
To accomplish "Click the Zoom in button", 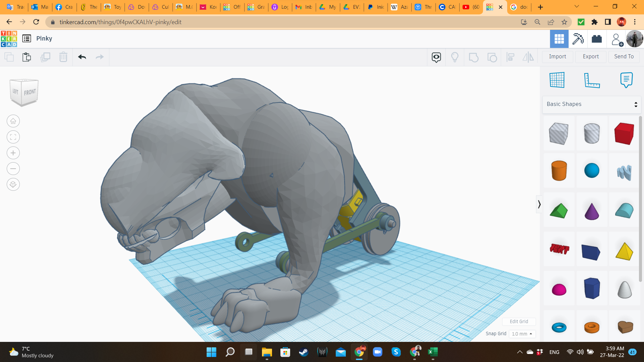I will 13,153.
